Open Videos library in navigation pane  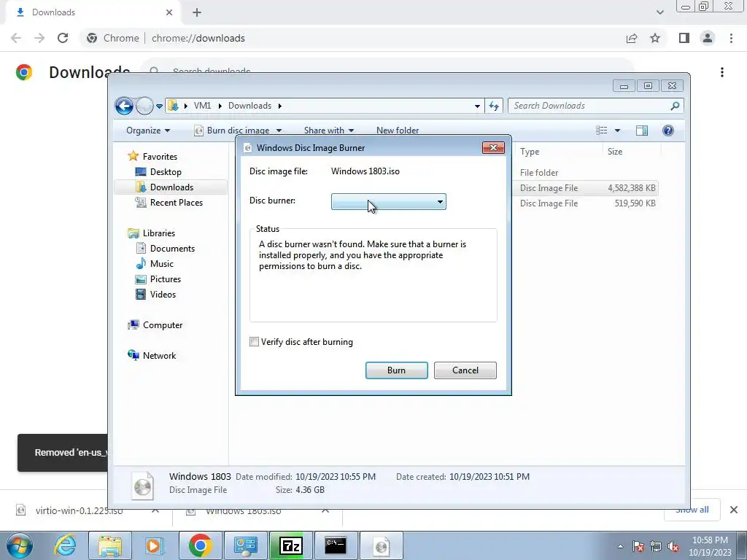tap(163, 295)
